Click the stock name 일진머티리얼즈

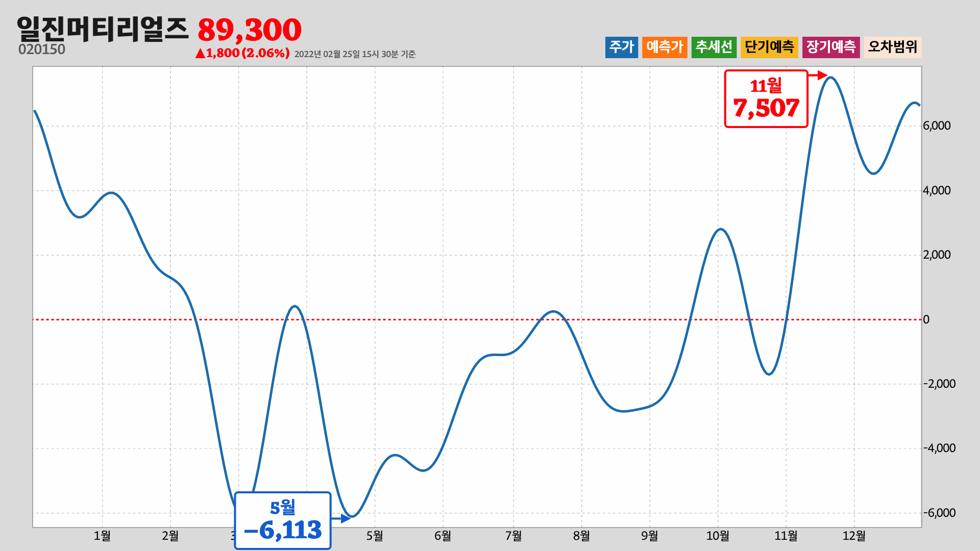pos(103,29)
